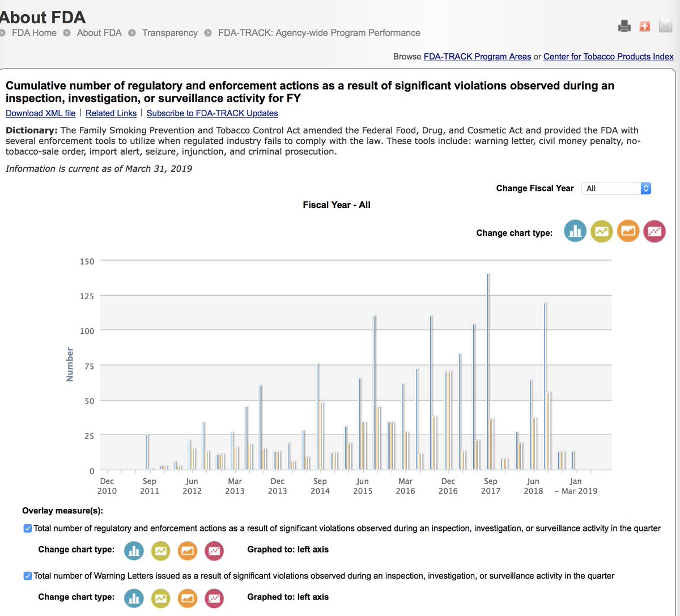Set regulatory actions overlay to line chart
680x616 pixels.
click(161, 550)
